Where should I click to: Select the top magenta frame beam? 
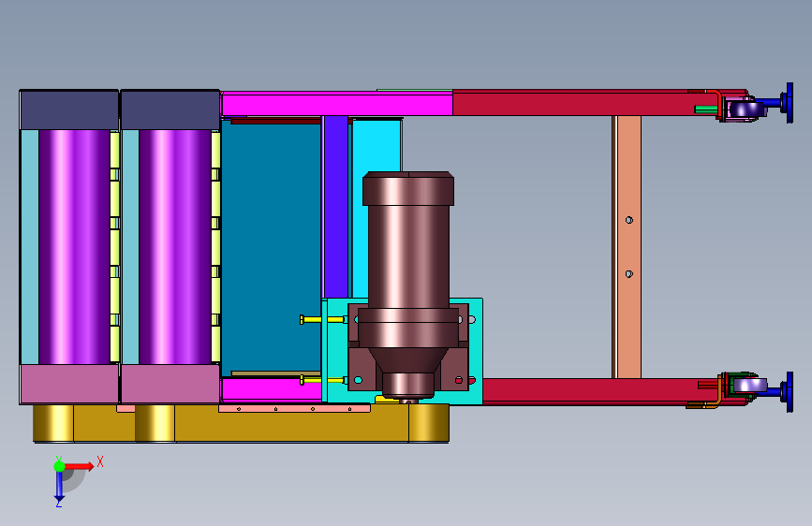point(336,104)
